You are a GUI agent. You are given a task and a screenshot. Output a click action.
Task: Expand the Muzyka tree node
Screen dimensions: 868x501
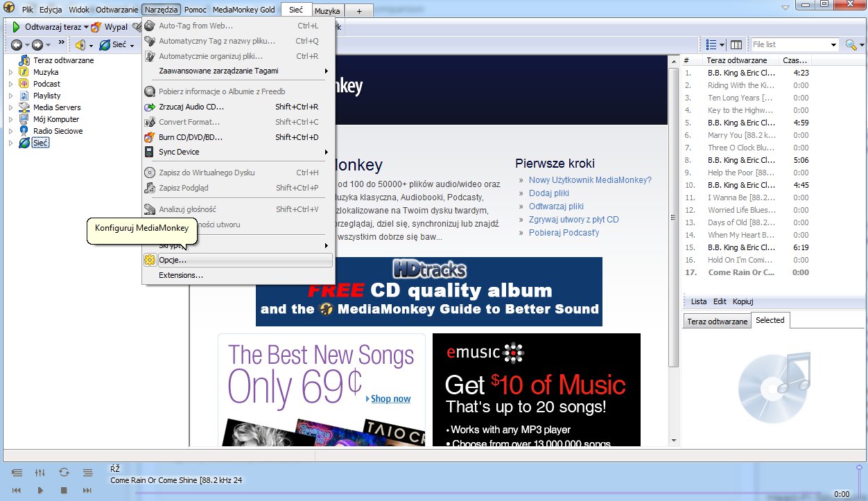[x=11, y=72]
